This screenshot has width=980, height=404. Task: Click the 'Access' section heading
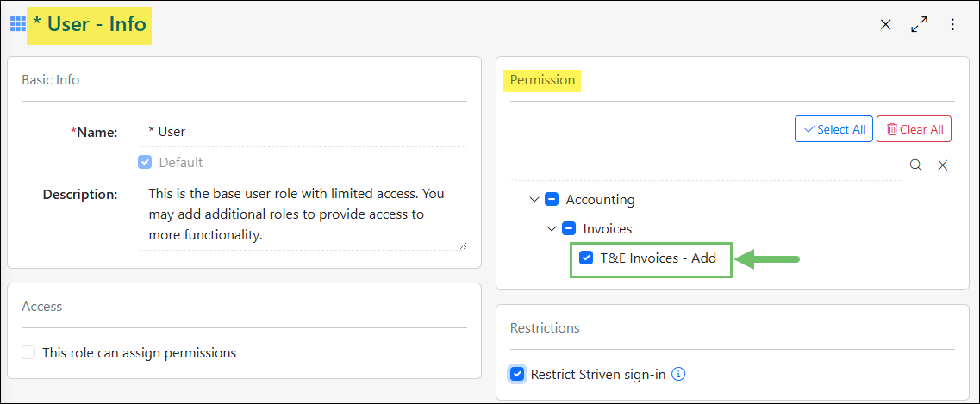point(42,307)
